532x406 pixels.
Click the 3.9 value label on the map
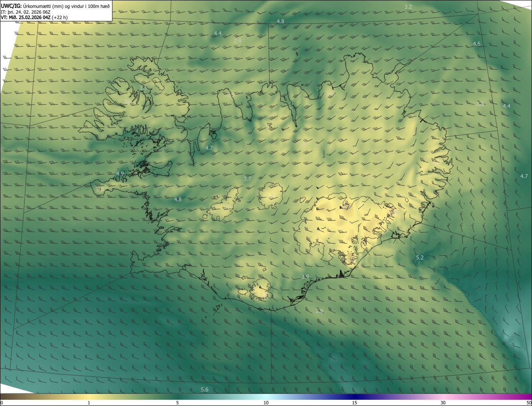[305, 276]
